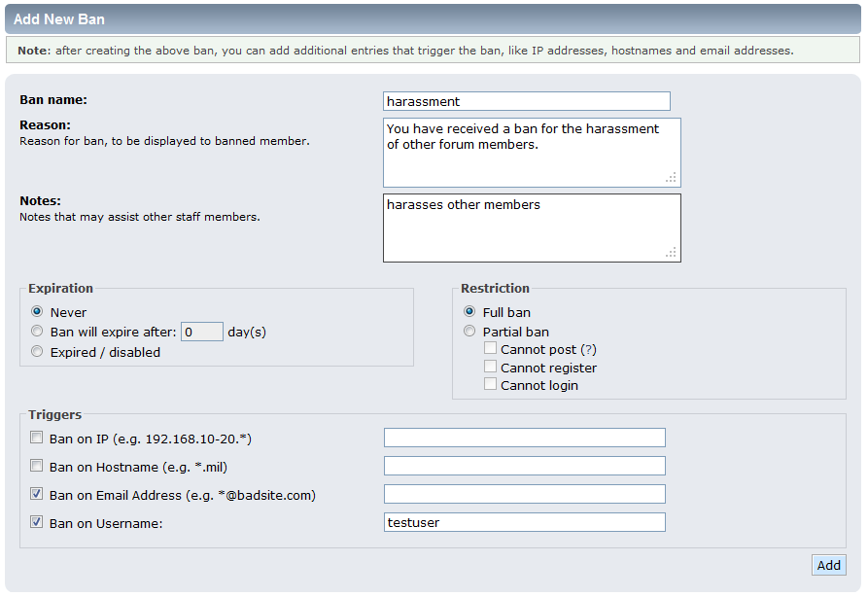Click into the Notes text area
Viewport: 868px width, 597px height.
(x=531, y=228)
